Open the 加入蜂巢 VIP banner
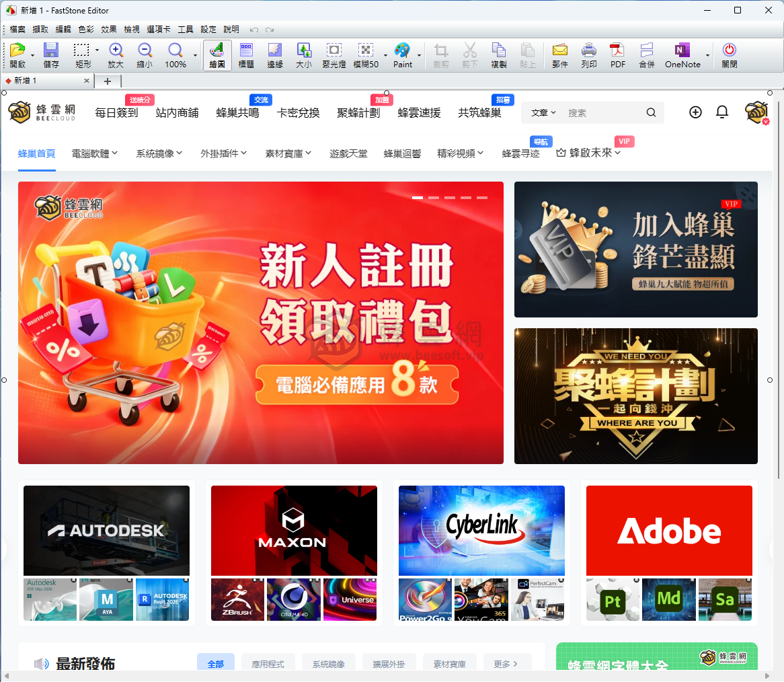 point(635,250)
